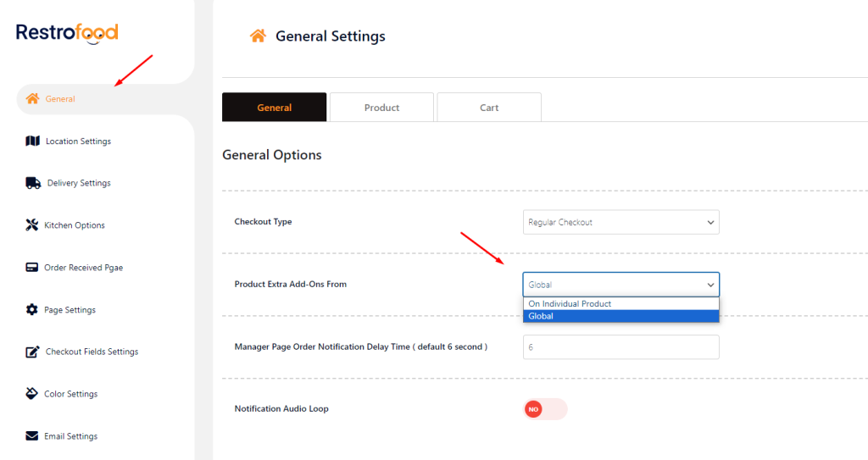Image resolution: width=868 pixels, height=460 pixels.
Task: Click the General Settings page title
Action: (331, 36)
